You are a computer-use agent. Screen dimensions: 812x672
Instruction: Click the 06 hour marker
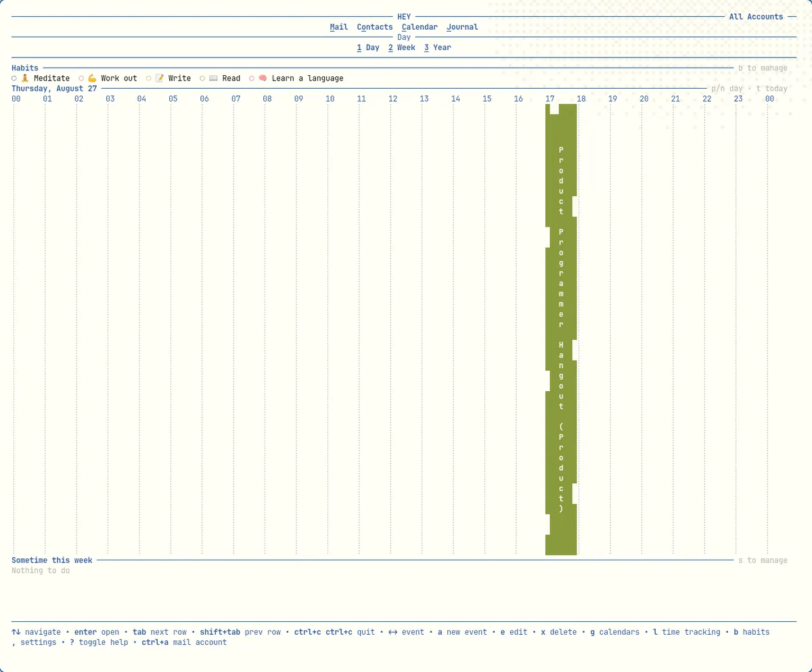pyautogui.click(x=204, y=99)
